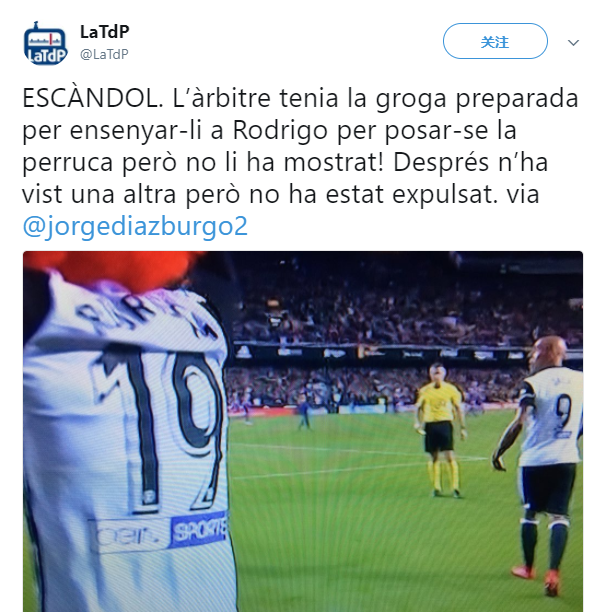Open the LaTdP profile avatar
615x612 pixels.
(45, 44)
